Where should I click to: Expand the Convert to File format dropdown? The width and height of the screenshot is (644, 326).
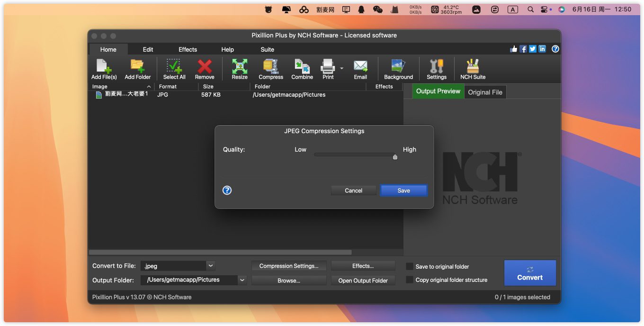click(x=211, y=266)
